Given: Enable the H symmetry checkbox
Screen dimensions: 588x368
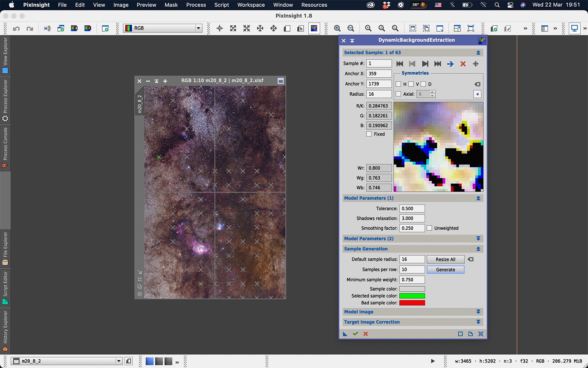Looking at the screenshot, I should [x=399, y=84].
